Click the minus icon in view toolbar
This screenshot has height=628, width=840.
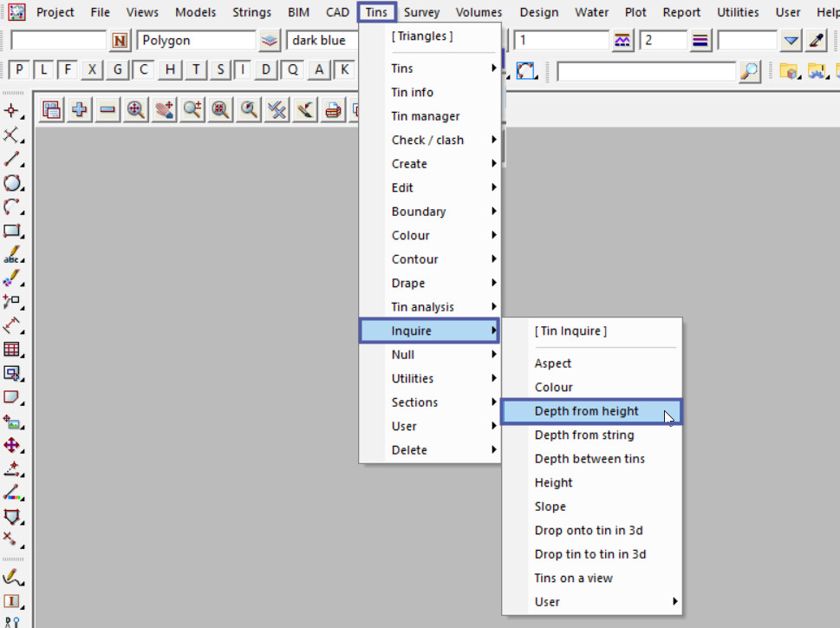coord(107,109)
